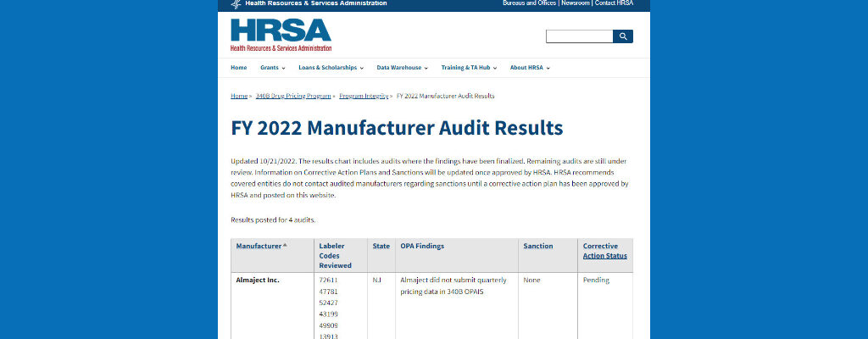The width and height of the screenshot is (868, 339).
Task: Select the None sanction cell
Action: pos(531,281)
